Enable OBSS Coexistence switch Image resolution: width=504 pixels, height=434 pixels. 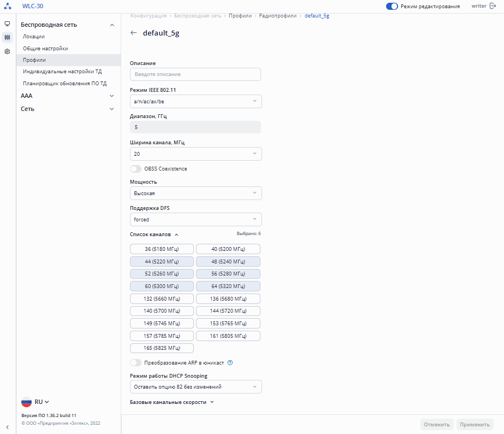click(135, 169)
